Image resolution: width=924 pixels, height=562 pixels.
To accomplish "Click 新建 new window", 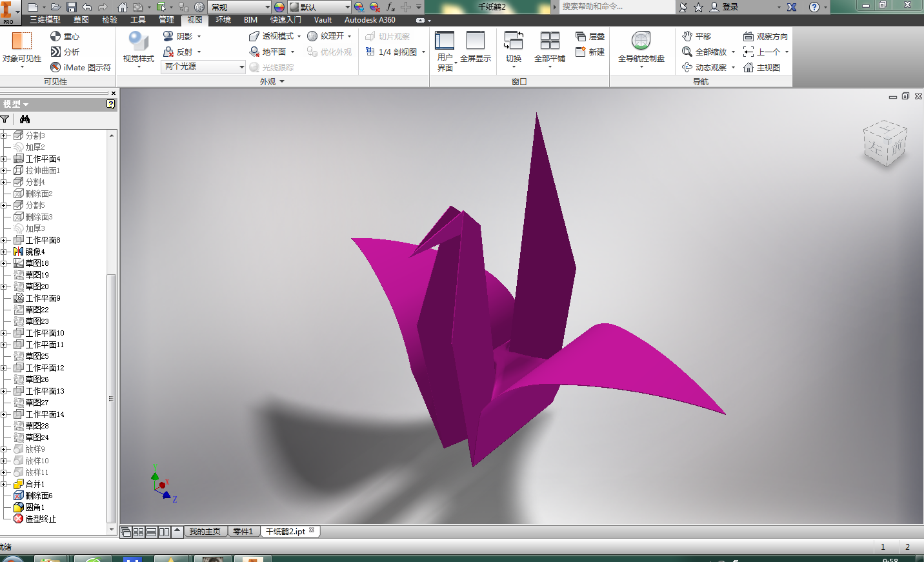I will point(590,52).
